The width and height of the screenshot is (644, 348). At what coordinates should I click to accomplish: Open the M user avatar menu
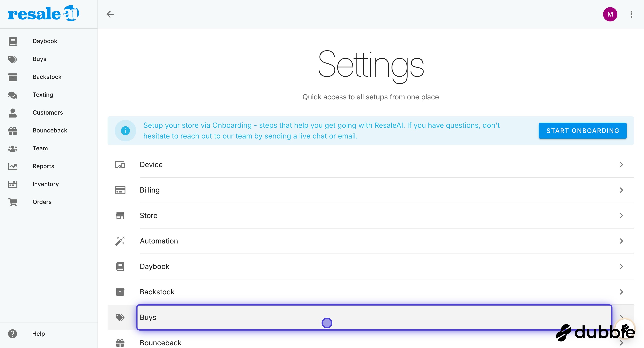610,14
